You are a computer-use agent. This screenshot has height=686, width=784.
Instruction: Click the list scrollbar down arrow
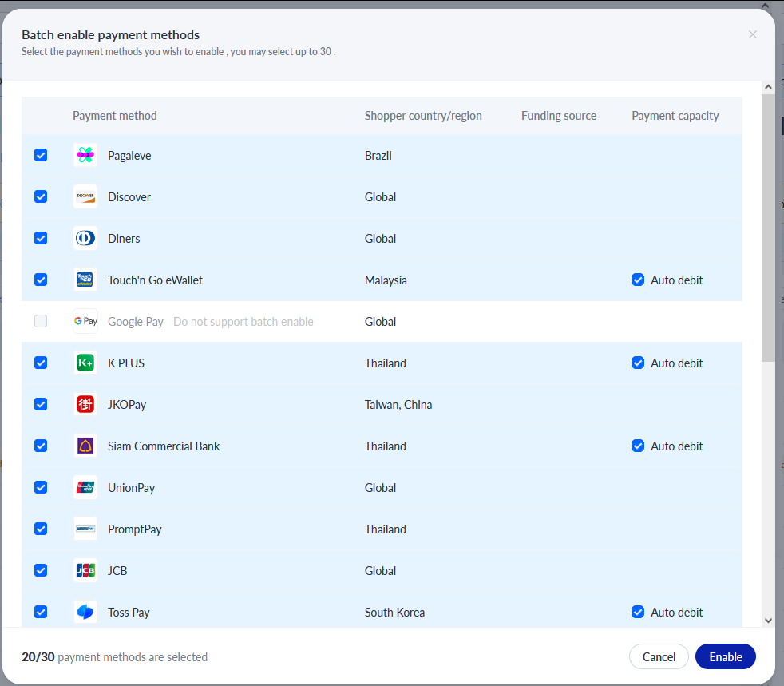pyautogui.click(x=769, y=621)
